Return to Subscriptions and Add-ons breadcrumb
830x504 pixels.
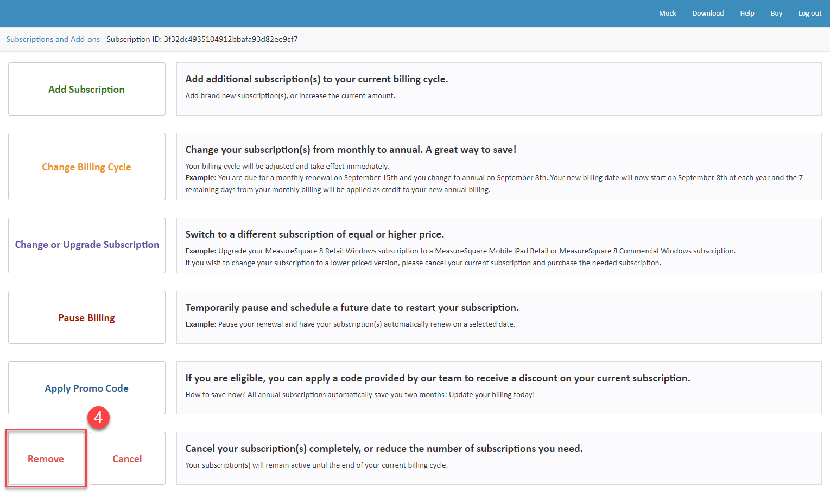[53, 39]
